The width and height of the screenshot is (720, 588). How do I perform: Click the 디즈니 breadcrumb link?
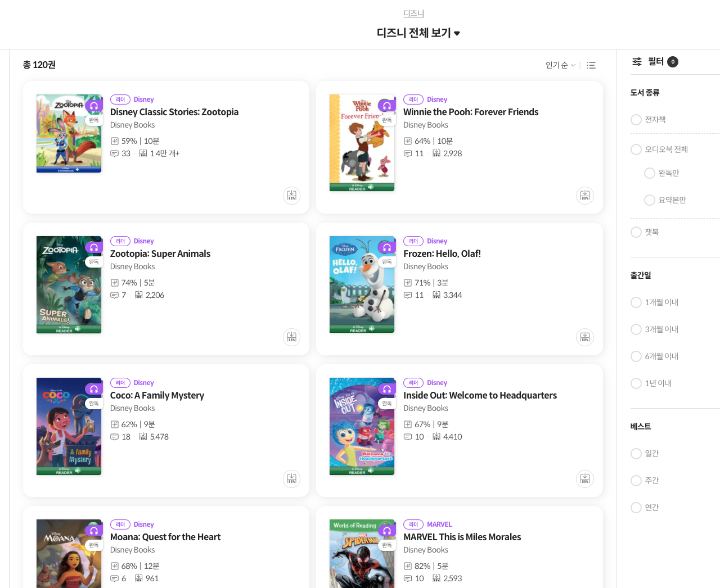pyautogui.click(x=413, y=13)
